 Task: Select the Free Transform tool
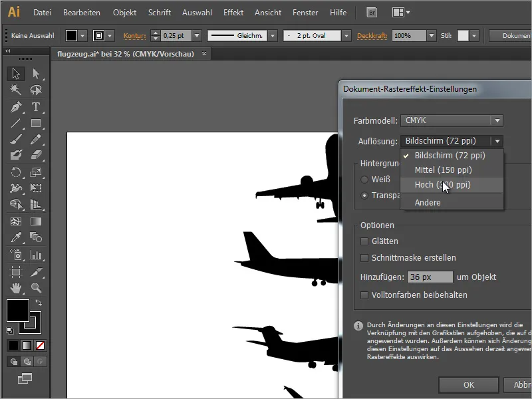tap(36, 188)
